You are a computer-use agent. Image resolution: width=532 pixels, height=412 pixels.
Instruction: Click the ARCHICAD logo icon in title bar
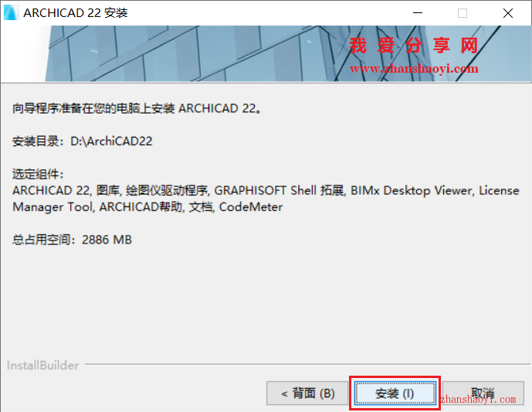[10, 13]
